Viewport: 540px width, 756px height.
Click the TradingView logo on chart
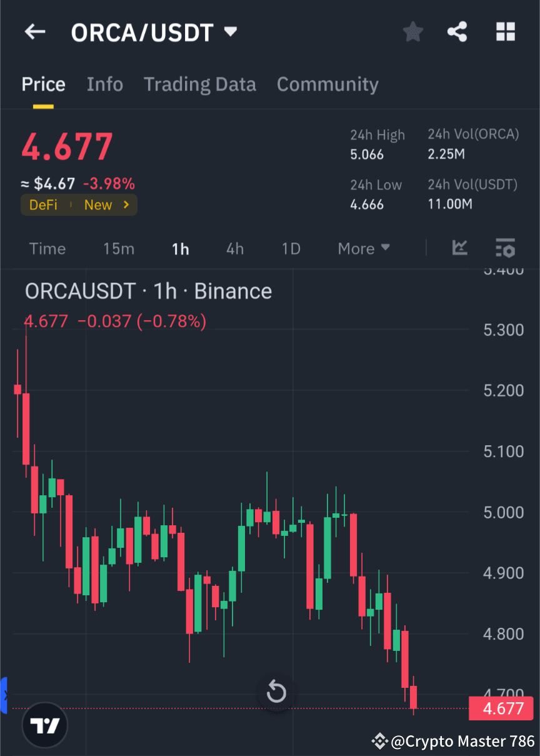[x=44, y=724]
